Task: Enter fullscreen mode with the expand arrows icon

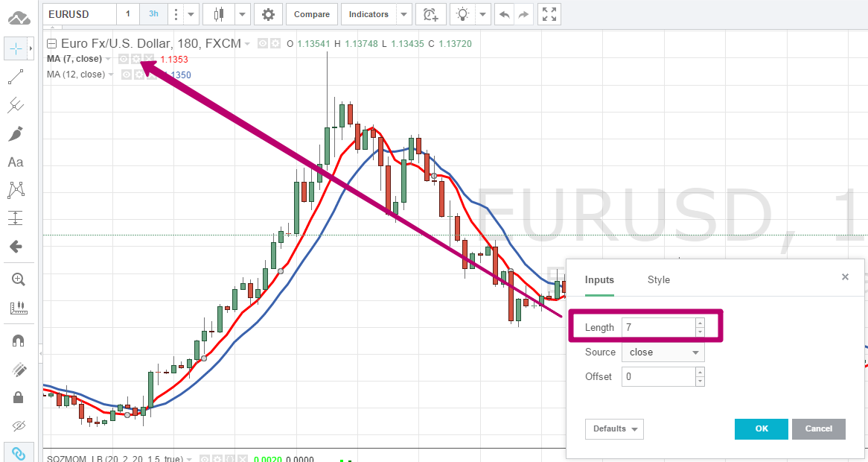Action: [x=549, y=14]
